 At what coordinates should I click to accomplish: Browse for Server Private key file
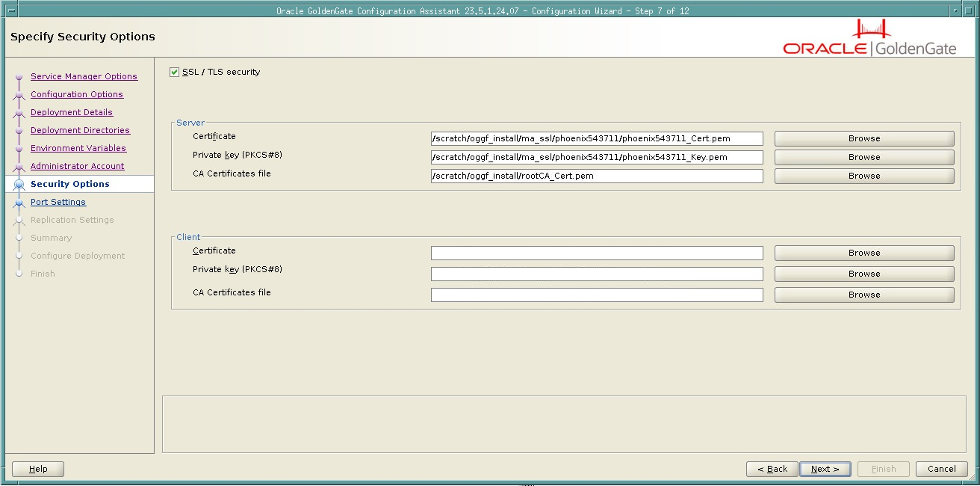(x=864, y=157)
